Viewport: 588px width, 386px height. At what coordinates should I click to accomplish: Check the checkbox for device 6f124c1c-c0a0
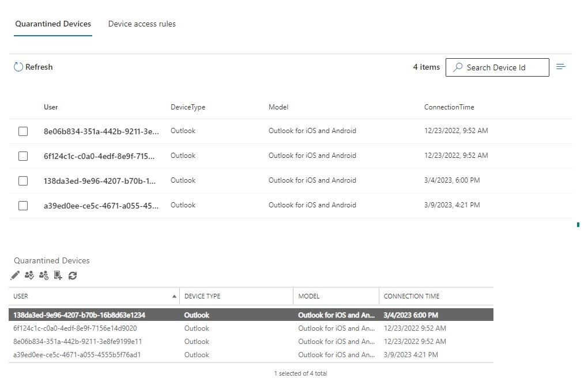[x=23, y=156]
